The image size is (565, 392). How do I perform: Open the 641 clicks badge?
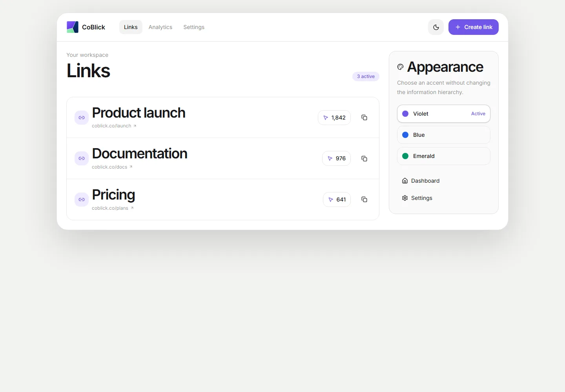pyautogui.click(x=337, y=200)
